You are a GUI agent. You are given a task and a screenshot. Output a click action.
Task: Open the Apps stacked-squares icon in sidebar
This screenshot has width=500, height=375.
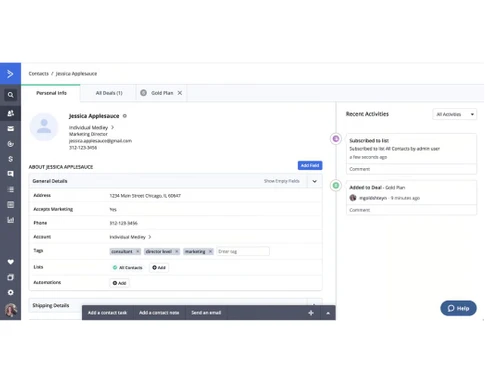tap(10, 277)
